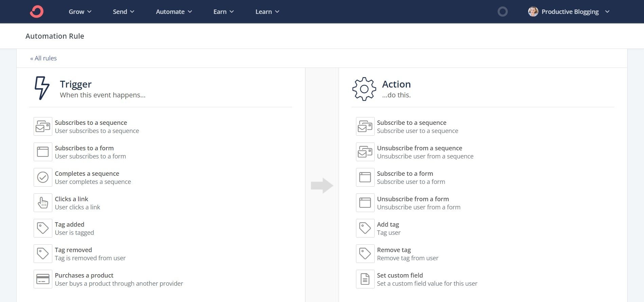Image resolution: width=644 pixels, height=302 pixels.
Task: Open the Grow dropdown menu
Action: tap(80, 12)
